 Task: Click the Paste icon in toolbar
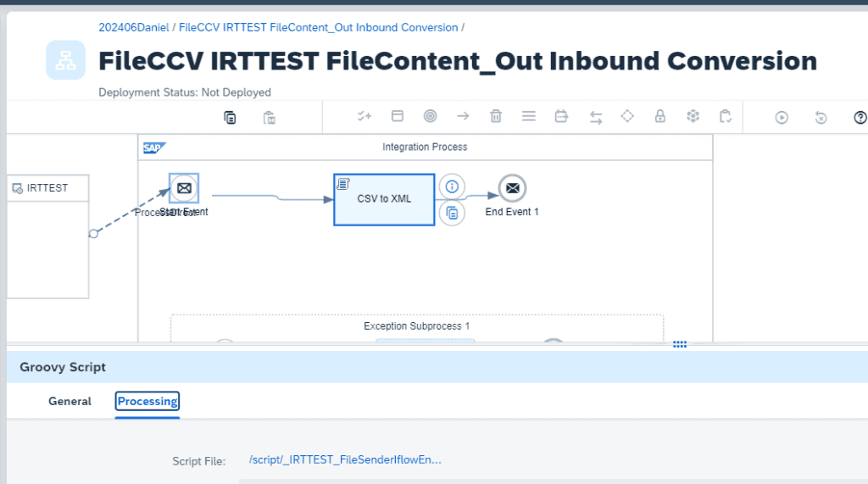269,118
